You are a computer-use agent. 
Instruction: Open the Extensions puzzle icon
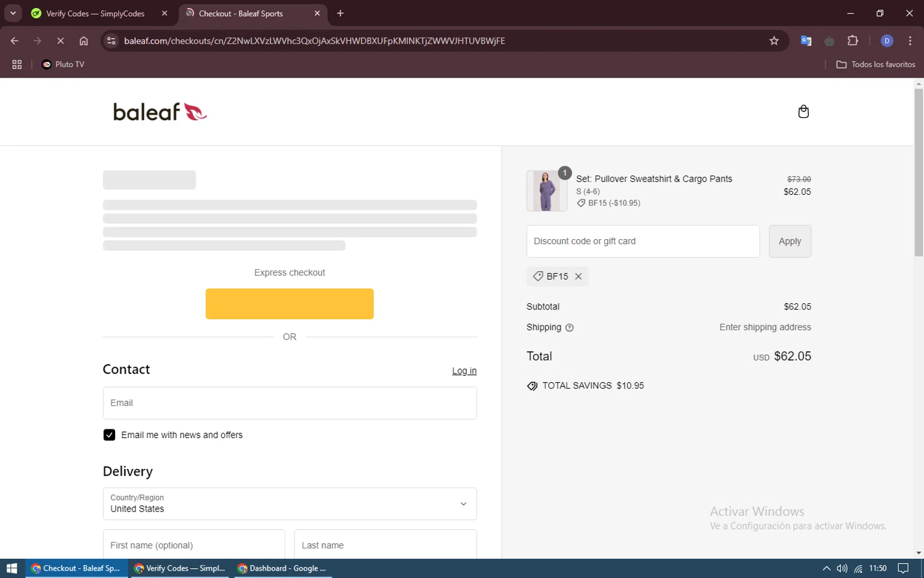coord(853,41)
